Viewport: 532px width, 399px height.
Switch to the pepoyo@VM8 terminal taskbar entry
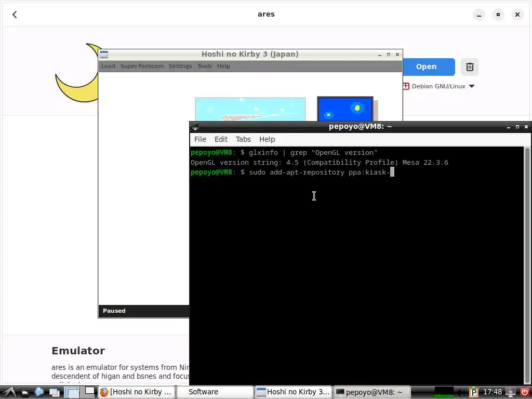click(372, 392)
